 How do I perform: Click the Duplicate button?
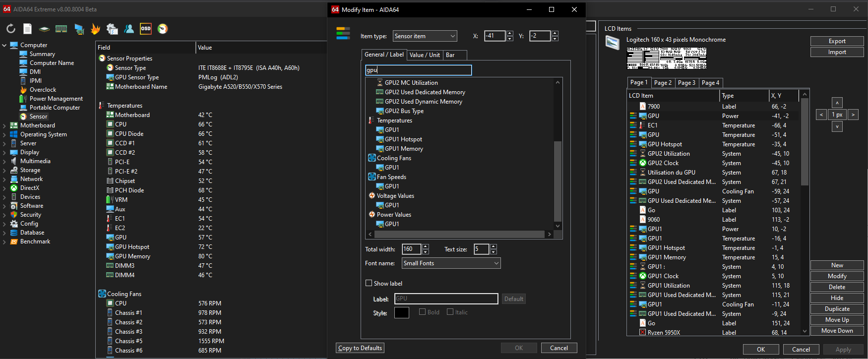837,309
